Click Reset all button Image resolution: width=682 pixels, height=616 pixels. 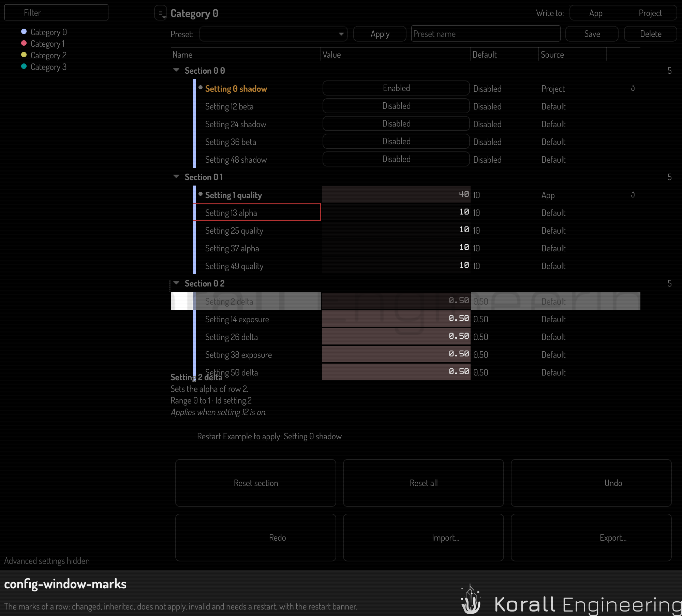pyautogui.click(x=424, y=483)
